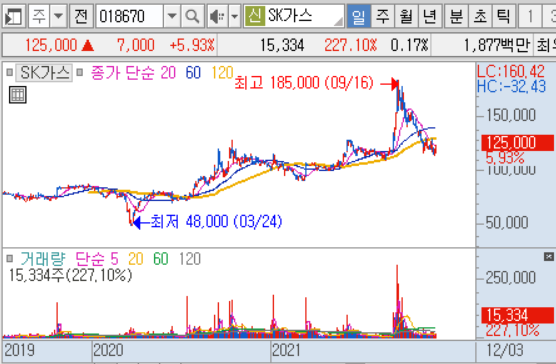Select the volume 단순 5 average legend
556x364 pixels.
point(97,259)
